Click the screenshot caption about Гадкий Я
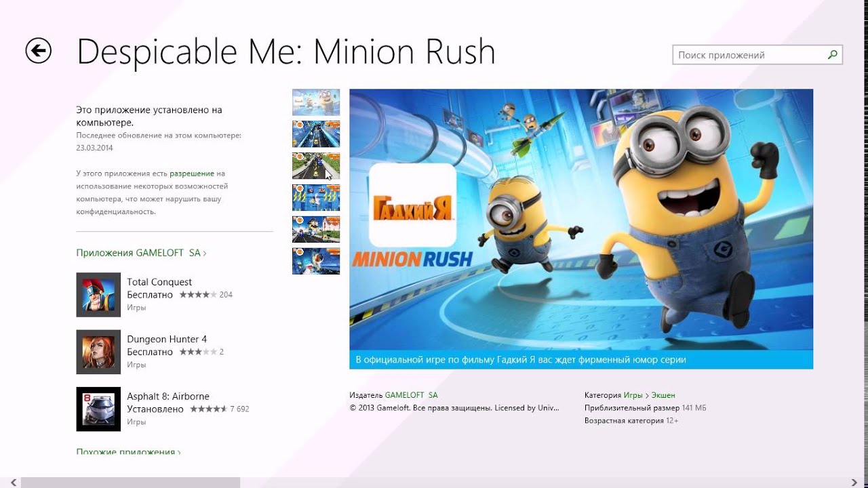 [521, 360]
